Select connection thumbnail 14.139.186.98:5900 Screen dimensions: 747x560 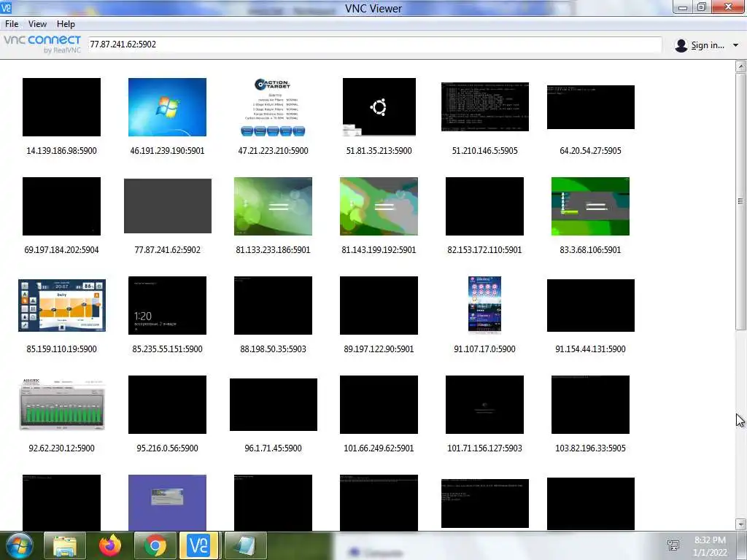[x=61, y=107]
